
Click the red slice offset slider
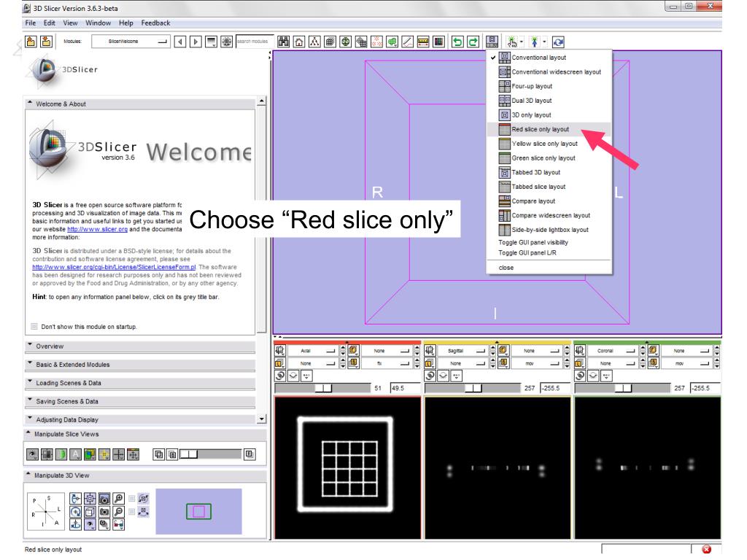tap(322, 388)
